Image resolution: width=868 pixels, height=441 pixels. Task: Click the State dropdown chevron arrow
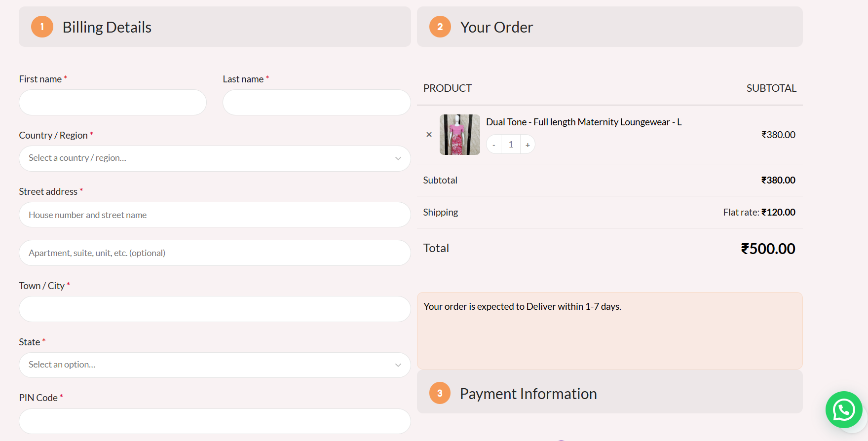(x=398, y=365)
